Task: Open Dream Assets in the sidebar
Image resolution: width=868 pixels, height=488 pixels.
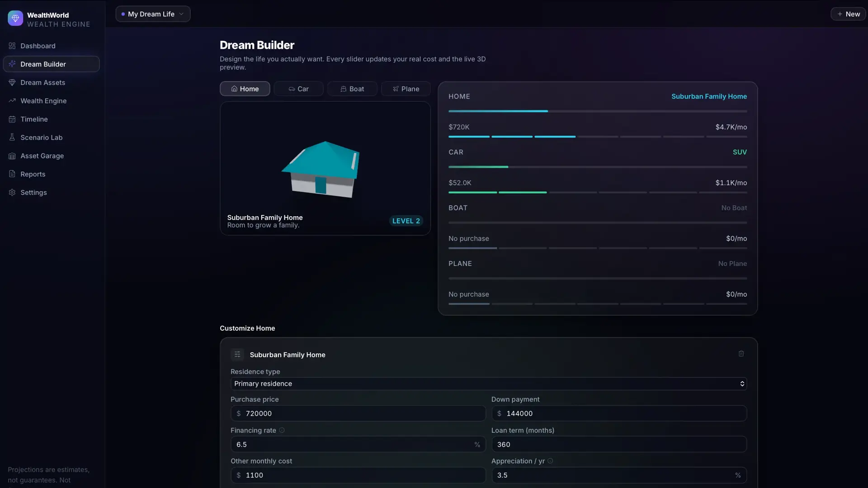Action: 51,82
